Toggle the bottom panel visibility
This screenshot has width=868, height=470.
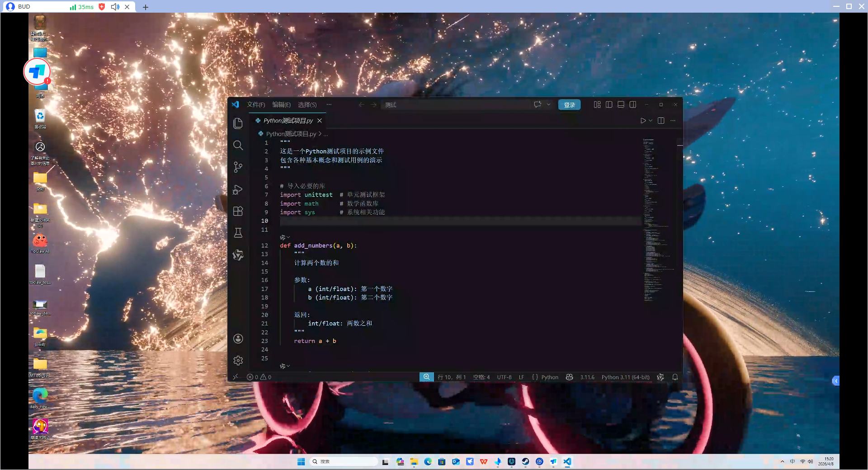(x=621, y=104)
